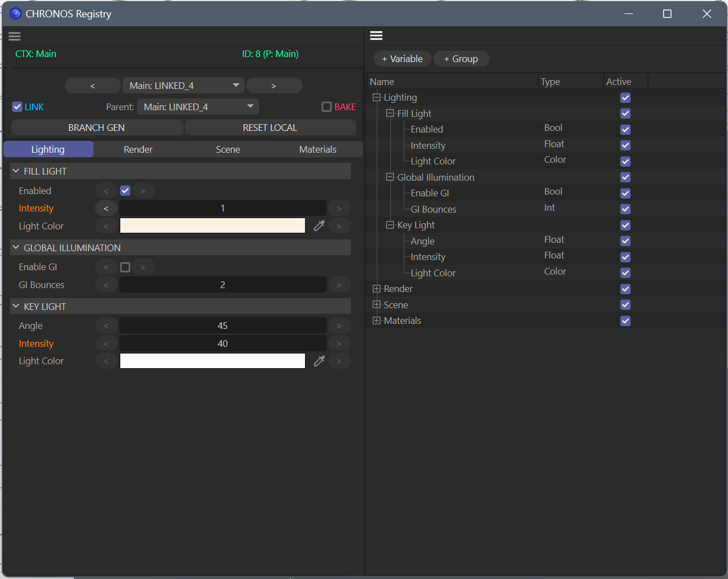Add a new group with + Group
This screenshot has width=728, height=579.
click(461, 59)
